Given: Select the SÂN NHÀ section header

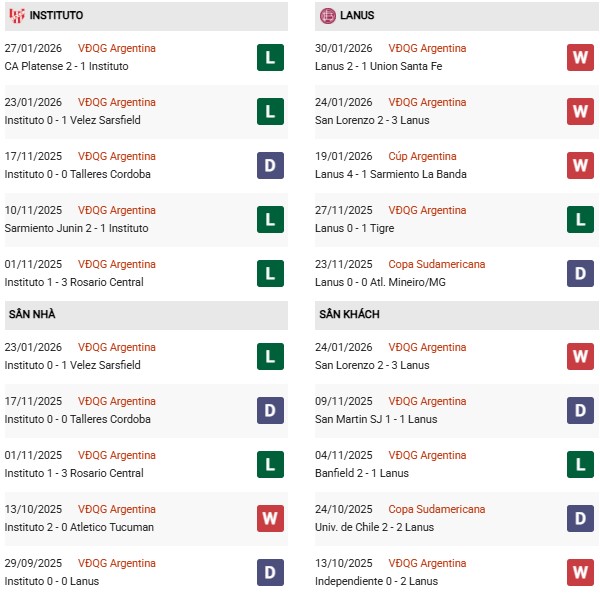Looking at the screenshot, I should tap(32, 314).
